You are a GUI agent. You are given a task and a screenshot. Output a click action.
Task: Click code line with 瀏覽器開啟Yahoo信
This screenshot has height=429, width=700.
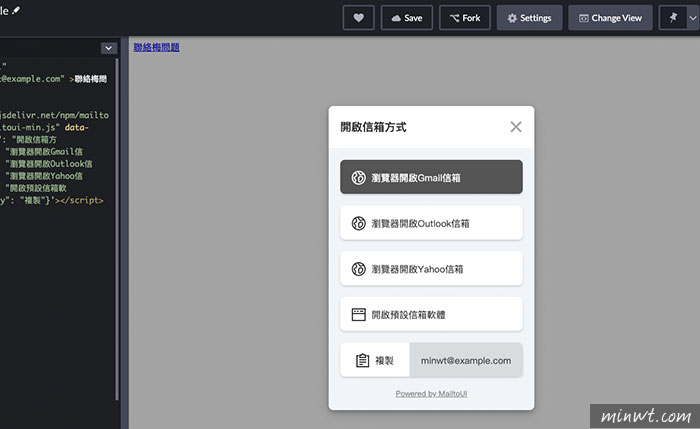click(44, 176)
